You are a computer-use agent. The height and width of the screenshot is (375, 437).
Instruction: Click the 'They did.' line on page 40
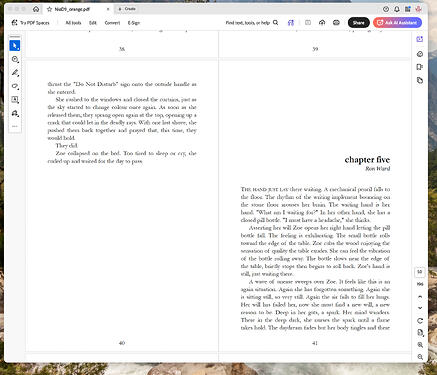[x=67, y=146]
